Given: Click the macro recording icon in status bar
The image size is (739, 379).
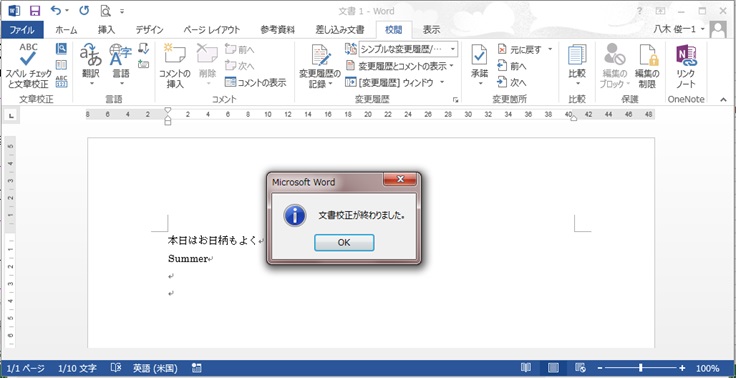Looking at the screenshot, I should 197,368.
